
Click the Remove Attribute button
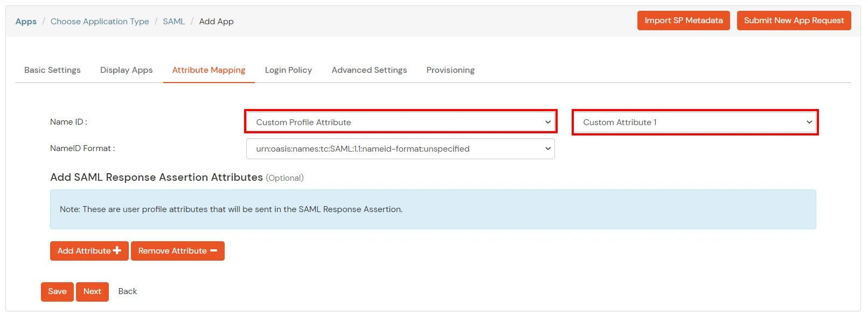[x=177, y=251]
